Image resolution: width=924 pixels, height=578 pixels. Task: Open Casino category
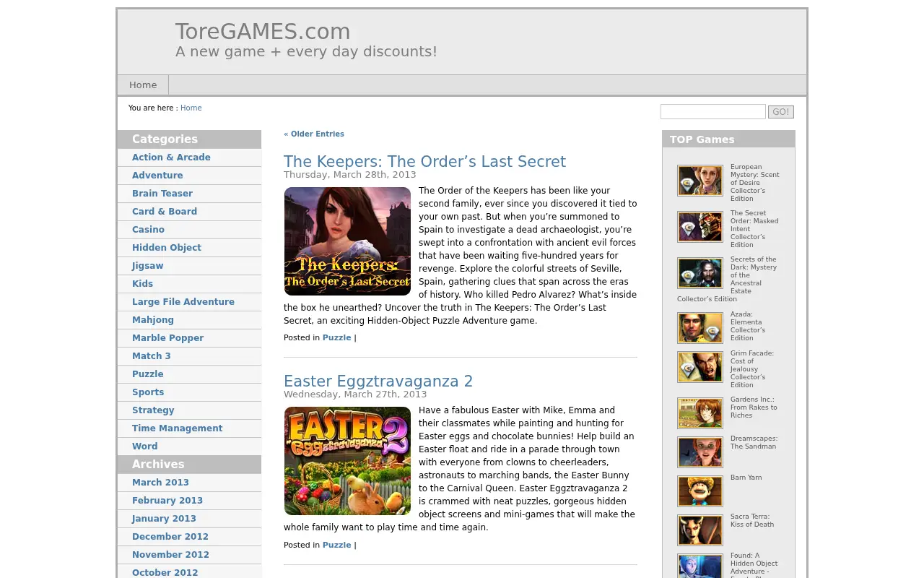[x=189, y=230]
